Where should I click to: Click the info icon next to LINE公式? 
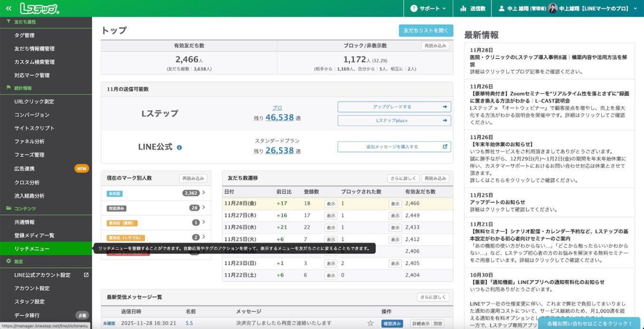pyautogui.click(x=179, y=147)
